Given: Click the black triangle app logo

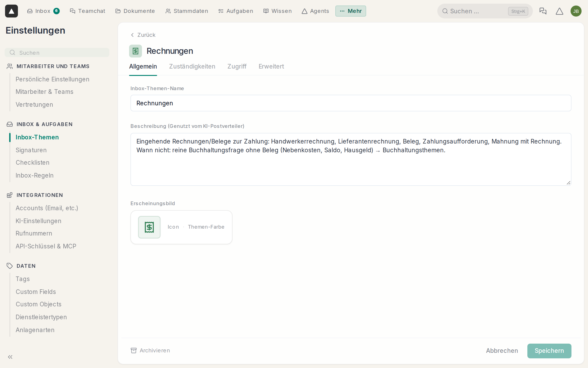Looking at the screenshot, I should coord(11,11).
